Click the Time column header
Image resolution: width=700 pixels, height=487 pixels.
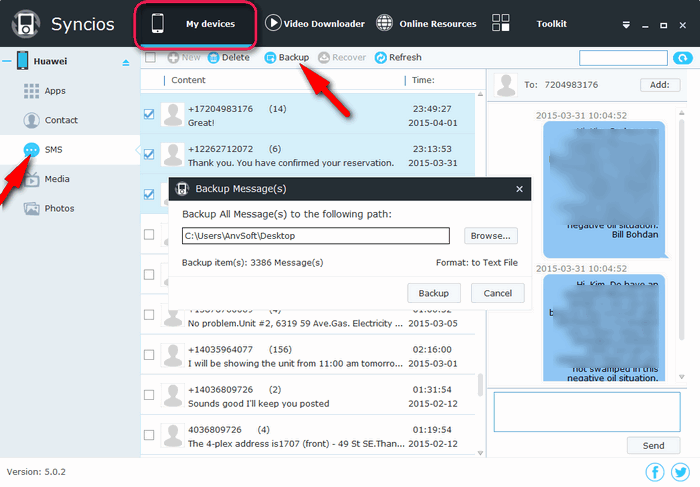(x=423, y=80)
